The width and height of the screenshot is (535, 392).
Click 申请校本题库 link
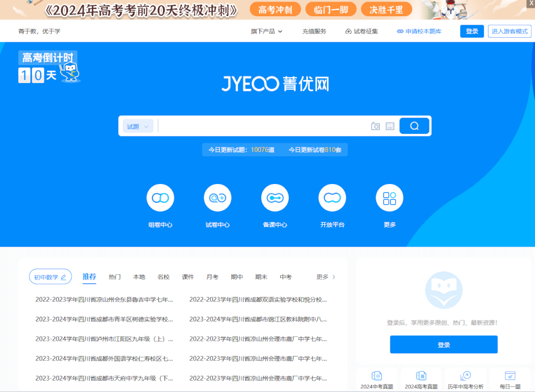(419, 31)
